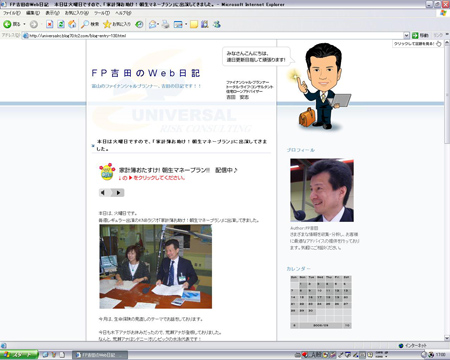Select day 30 in the calendar
The width and height of the screenshot is (450, 360).
(x=311, y=311)
